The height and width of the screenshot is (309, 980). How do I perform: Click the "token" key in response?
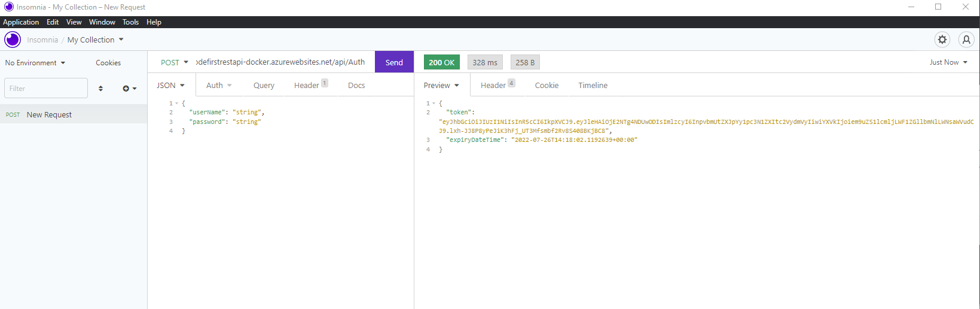[x=459, y=113]
